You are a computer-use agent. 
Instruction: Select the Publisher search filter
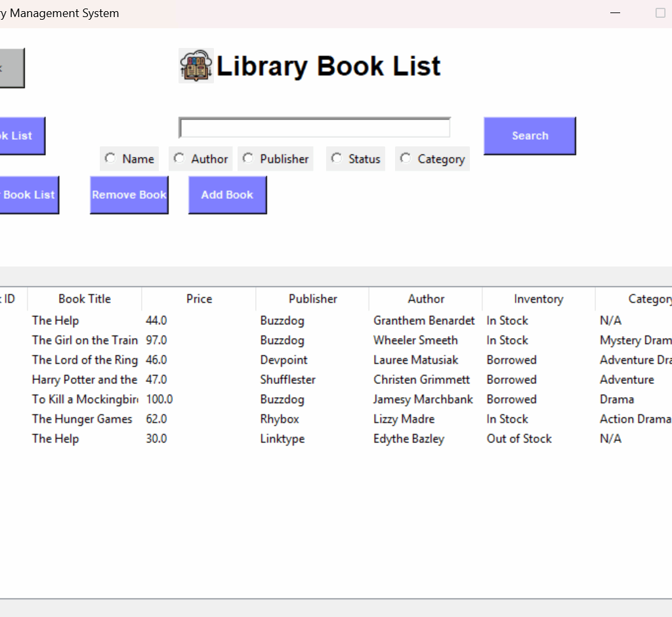248,158
